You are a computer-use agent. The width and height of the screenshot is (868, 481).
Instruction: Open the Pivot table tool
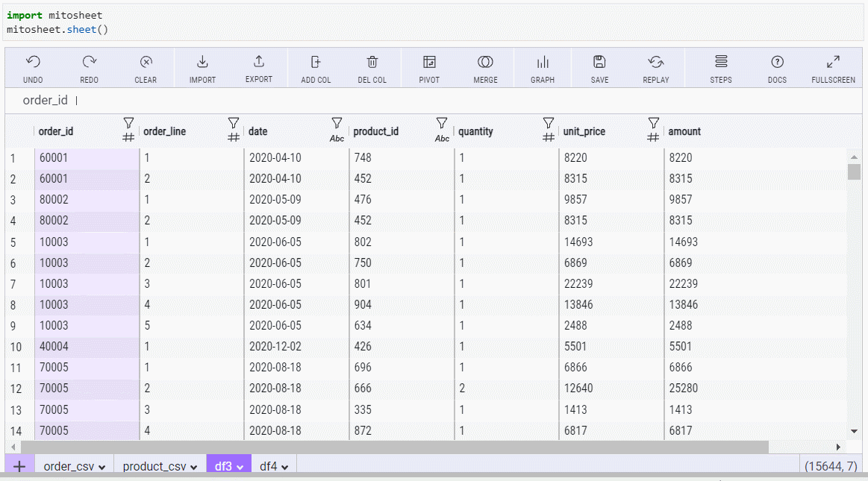[429, 63]
